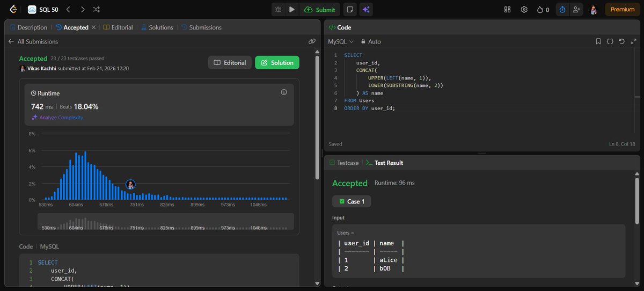Image resolution: width=644 pixels, height=291 pixels.
Task: Copy the submission link icon
Action: click(312, 41)
